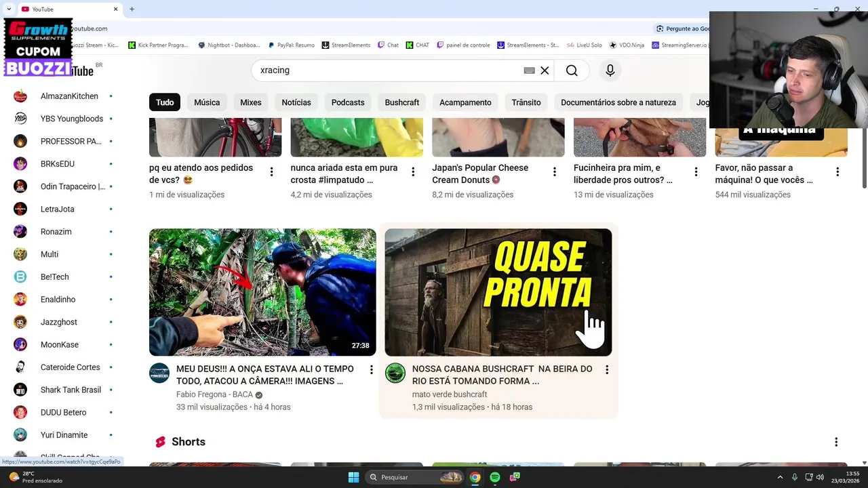Screen dimensions: 868x488
Task: Open options for the 'pq eu atendo aos pedidos' short
Action: tap(271, 172)
